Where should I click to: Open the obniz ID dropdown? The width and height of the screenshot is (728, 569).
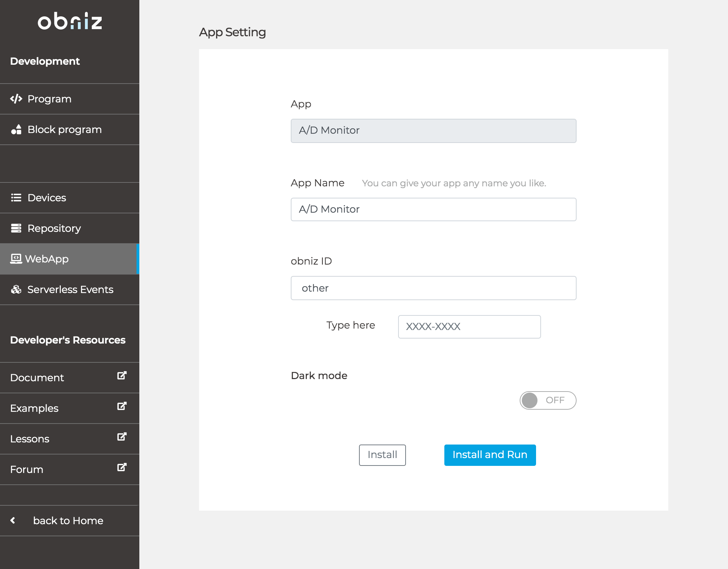click(433, 288)
